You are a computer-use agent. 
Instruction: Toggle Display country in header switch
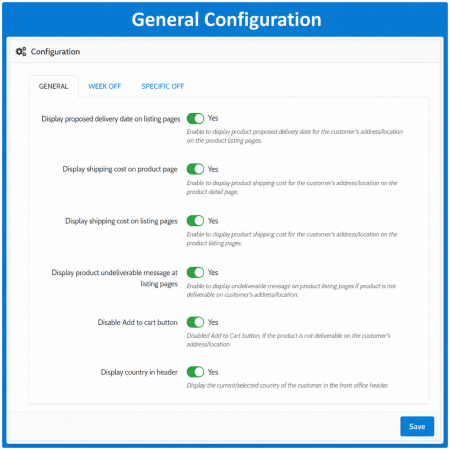(195, 372)
